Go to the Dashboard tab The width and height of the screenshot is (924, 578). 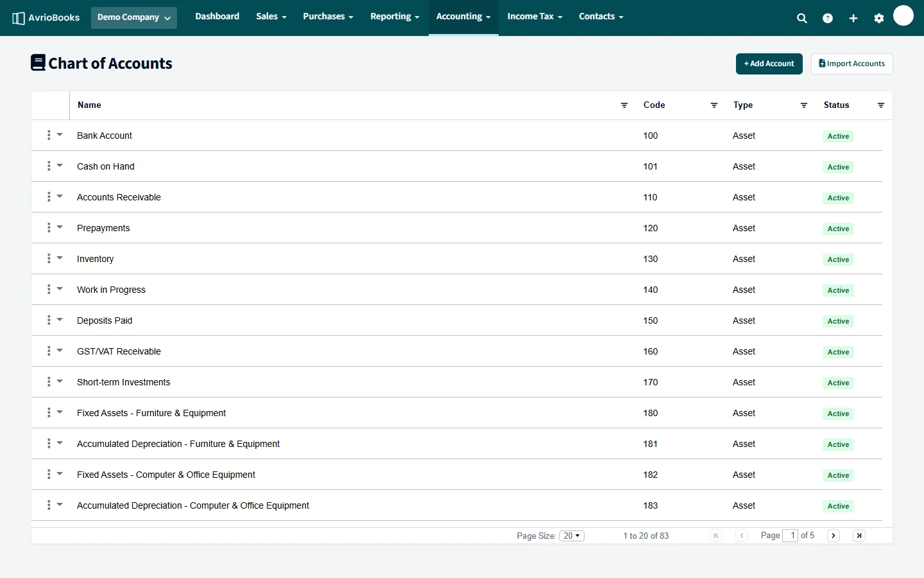pyautogui.click(x=218, y=17)
